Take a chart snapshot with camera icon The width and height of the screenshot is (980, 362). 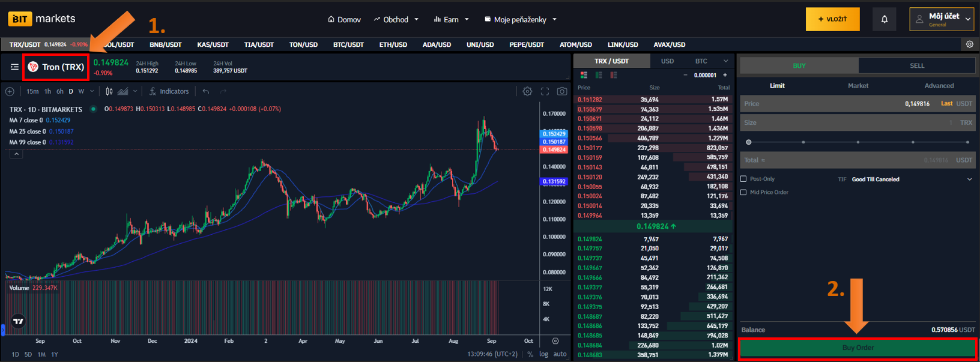(x=561, y=91)
